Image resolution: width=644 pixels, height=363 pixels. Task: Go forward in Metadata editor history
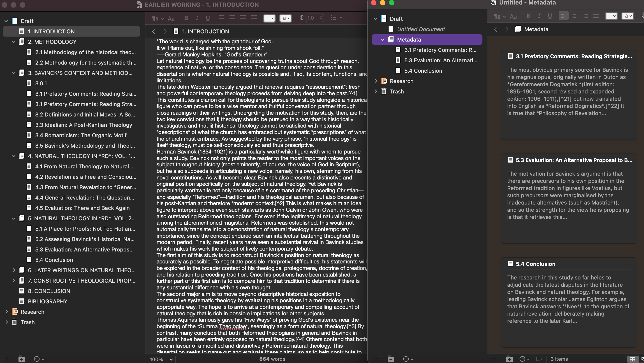pyautogui.click(x=507, y=29)
